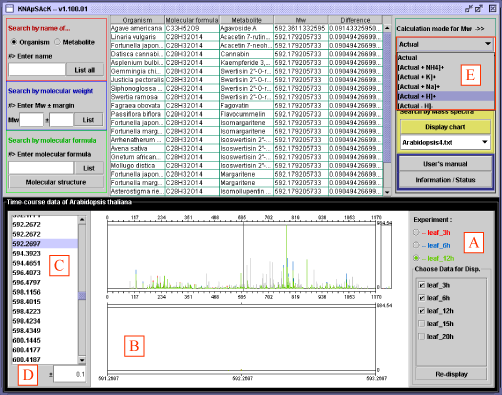Click results table scrollbar up arrow
The height and width of the screenshot is (395, 502).
(387, 28)
